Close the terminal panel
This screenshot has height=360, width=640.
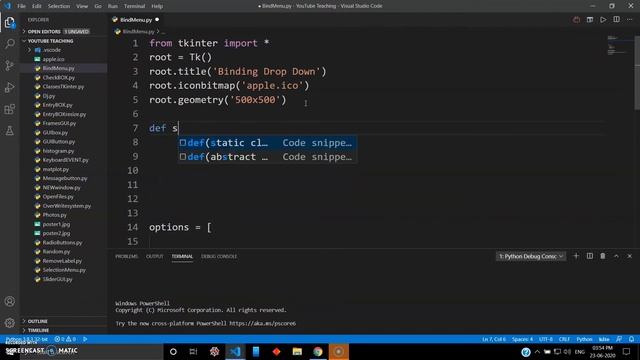tap(629, 256)
